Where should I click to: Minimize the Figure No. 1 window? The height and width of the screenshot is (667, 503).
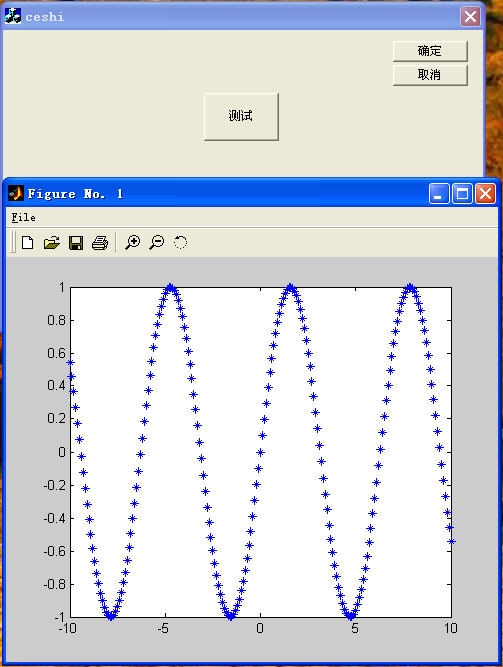click(439, 194)
